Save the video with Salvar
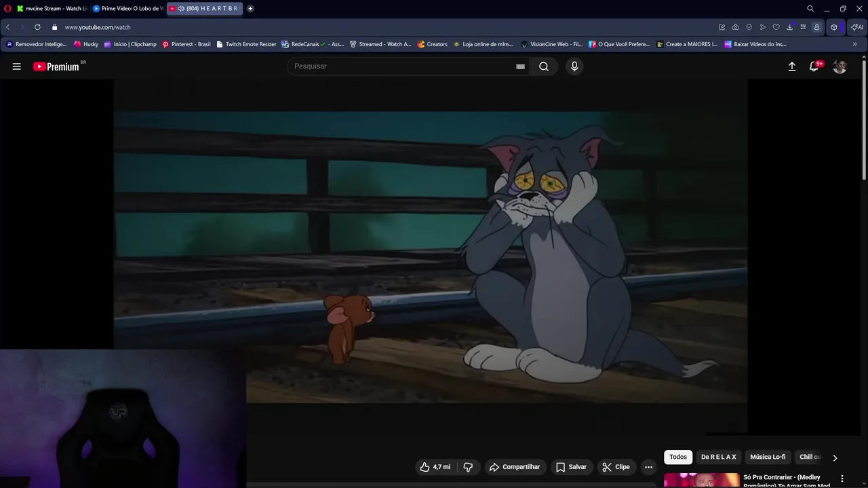 click(571, 467)
